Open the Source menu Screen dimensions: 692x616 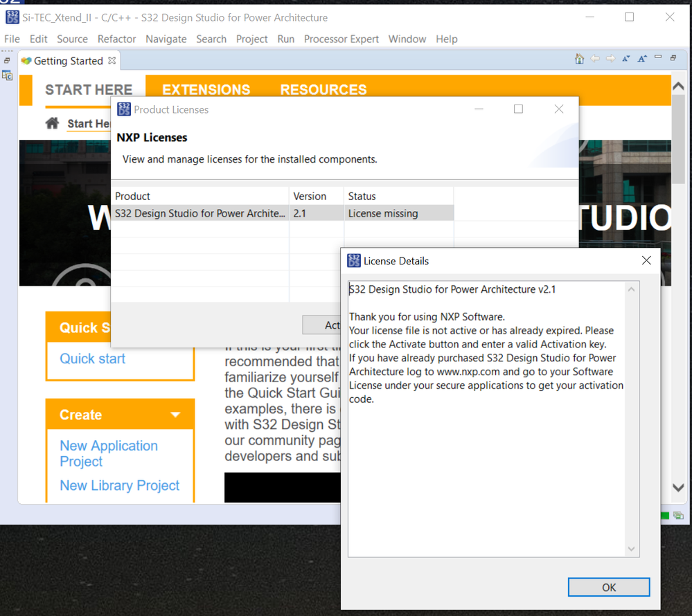pyautogui.click(x=72, y=39)
